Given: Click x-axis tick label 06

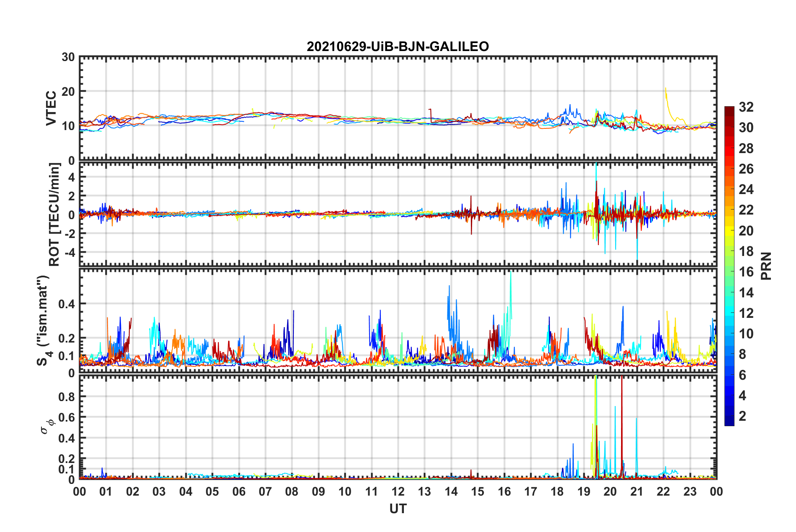Looking at the screenshot, I should point(239,491).
